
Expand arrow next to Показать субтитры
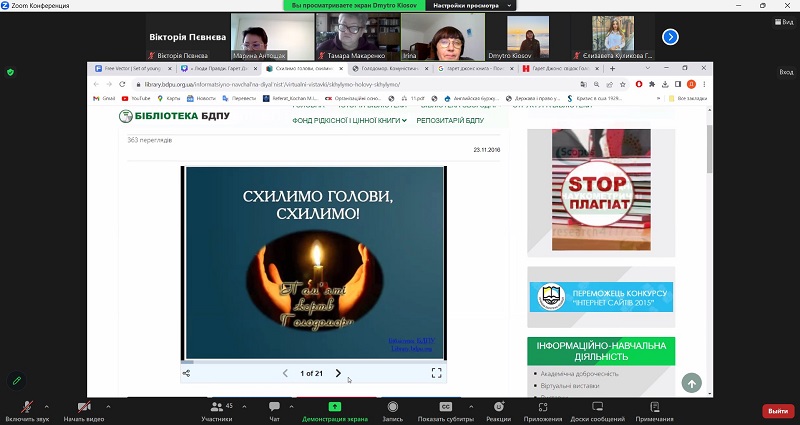click(470, 407)
